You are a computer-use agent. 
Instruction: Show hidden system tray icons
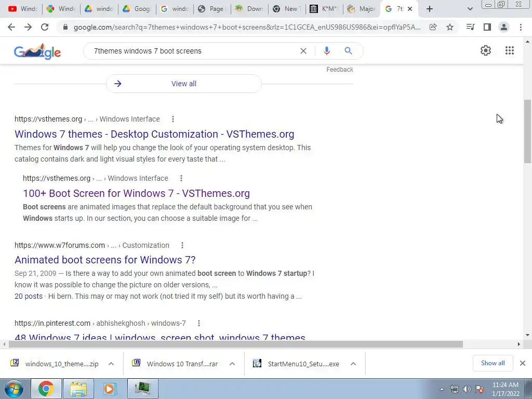click(442, 389)
